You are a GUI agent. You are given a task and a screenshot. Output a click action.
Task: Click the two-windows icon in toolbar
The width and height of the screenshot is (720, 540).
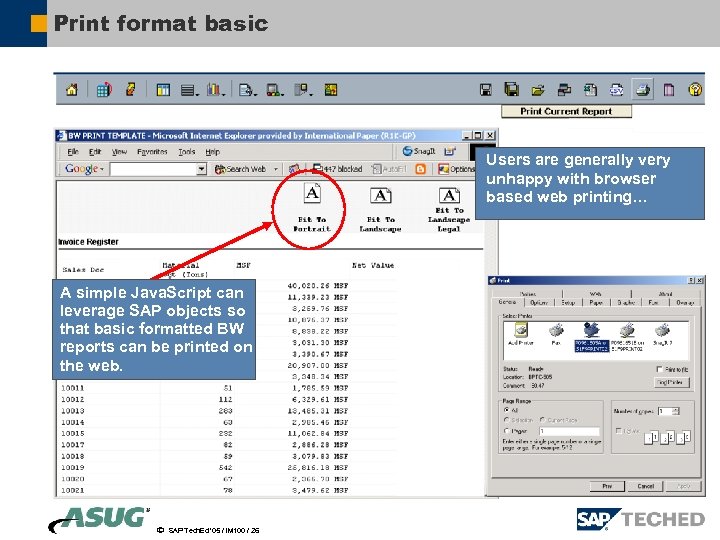click(564, 90)
